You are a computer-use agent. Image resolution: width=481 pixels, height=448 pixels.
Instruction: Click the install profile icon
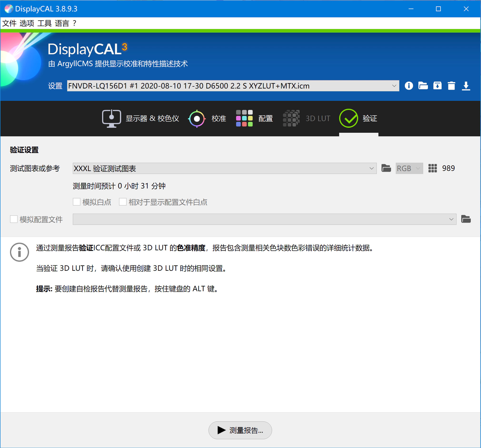437,86
